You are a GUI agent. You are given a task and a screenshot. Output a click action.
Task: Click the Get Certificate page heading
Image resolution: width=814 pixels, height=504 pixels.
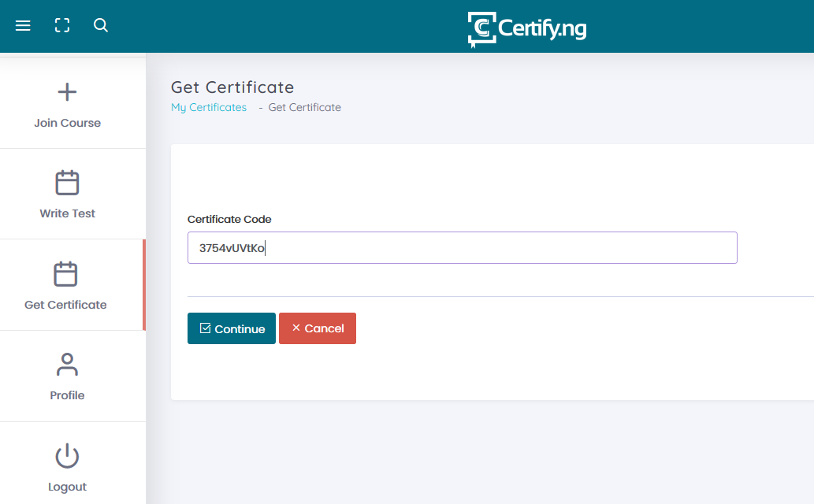click(x=232, y=87)
